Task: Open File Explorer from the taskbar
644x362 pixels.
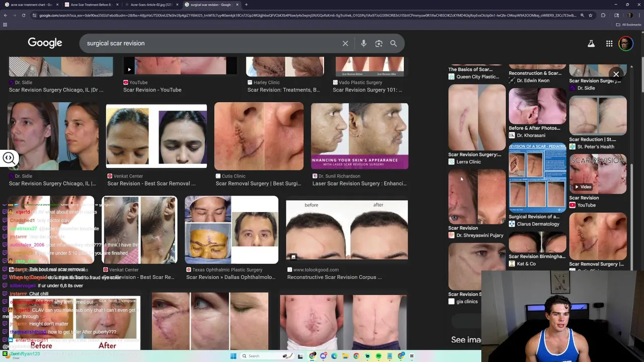Action: [x=345, y=356]
